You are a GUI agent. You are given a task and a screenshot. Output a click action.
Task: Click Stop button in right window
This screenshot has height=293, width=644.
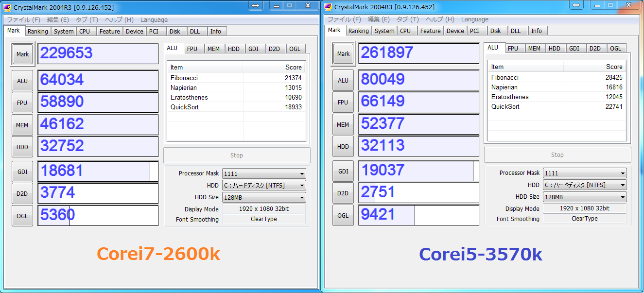point(557,155)
